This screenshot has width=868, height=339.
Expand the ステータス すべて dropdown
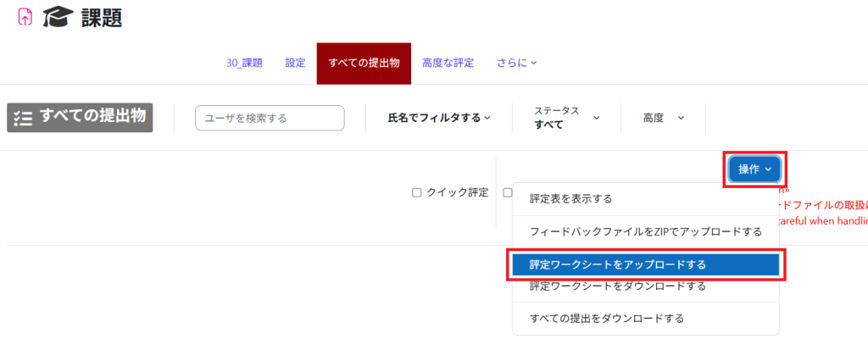click(x=567, y=118)
